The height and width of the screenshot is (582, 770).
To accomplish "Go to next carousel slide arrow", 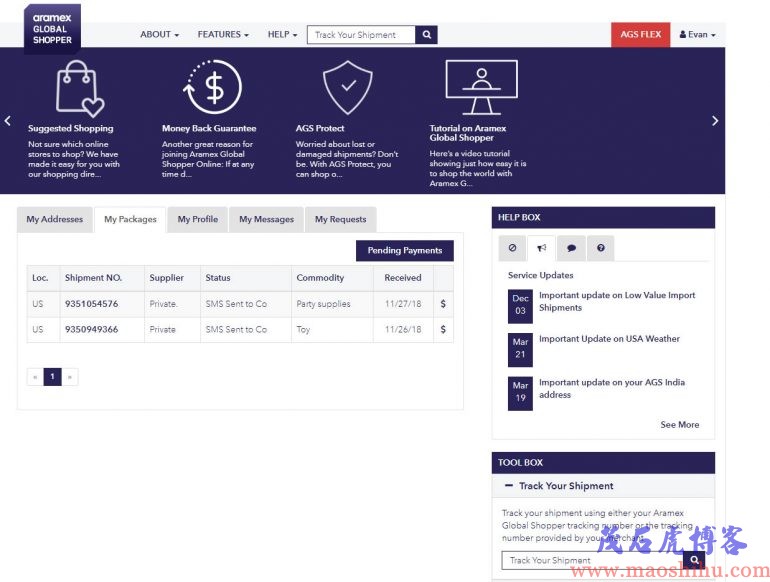I will (715, 121).
